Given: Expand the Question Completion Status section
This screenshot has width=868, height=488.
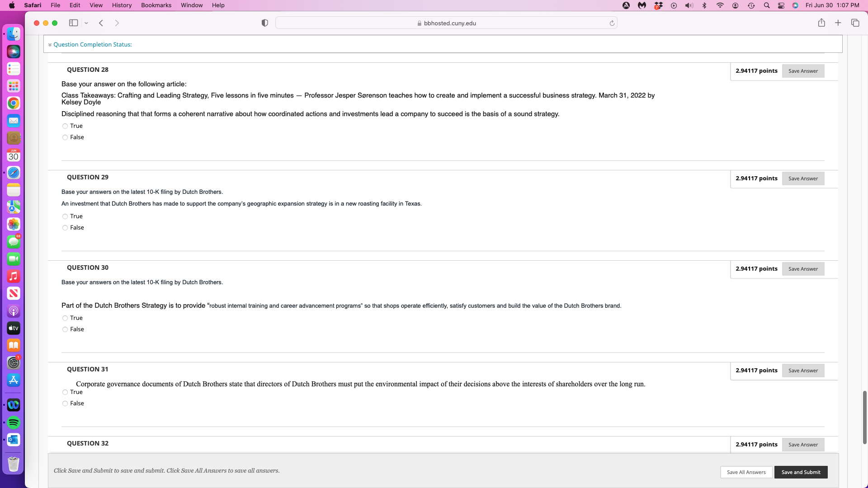Looking at the screenshot, I should tap(92, 44).
